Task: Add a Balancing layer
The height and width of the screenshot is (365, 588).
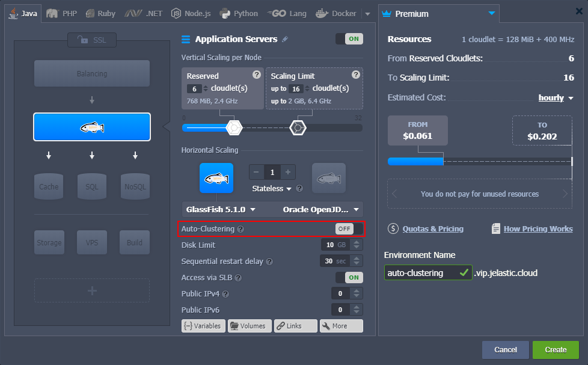Action: pos(92,73)
